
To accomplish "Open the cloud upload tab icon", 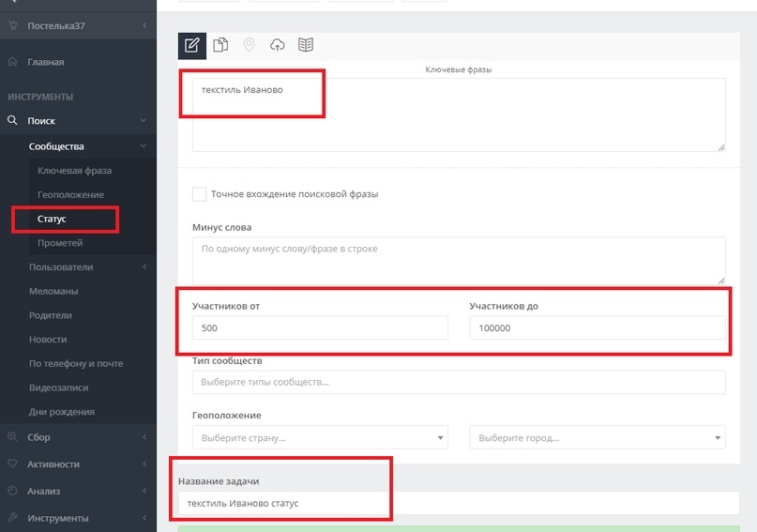I will point(277,45).
